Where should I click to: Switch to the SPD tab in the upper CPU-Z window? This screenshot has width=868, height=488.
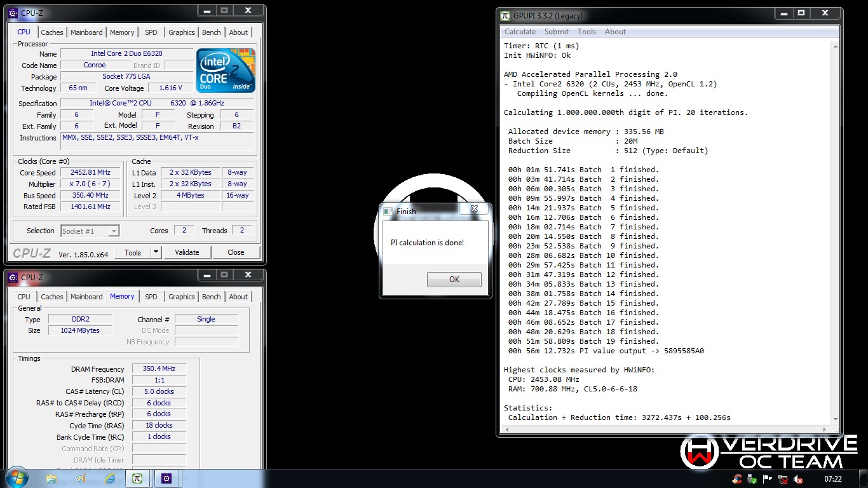pyautogui.click(x=151, y=32)
